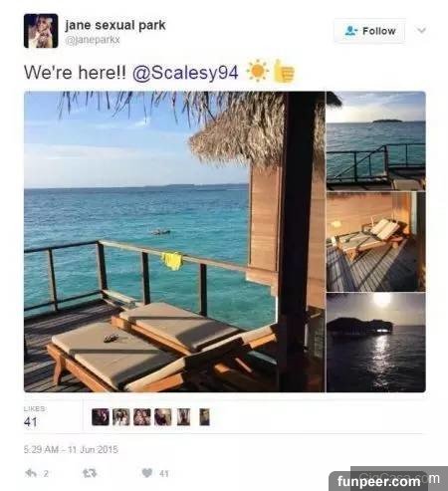
Task: Click the retweet icon
Action: (x=90, y=473)
